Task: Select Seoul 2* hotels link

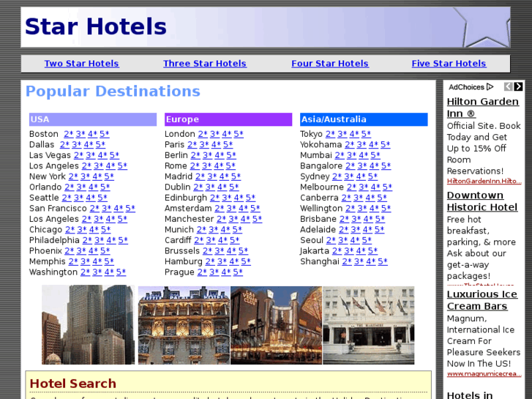Action: pos(331,240)
